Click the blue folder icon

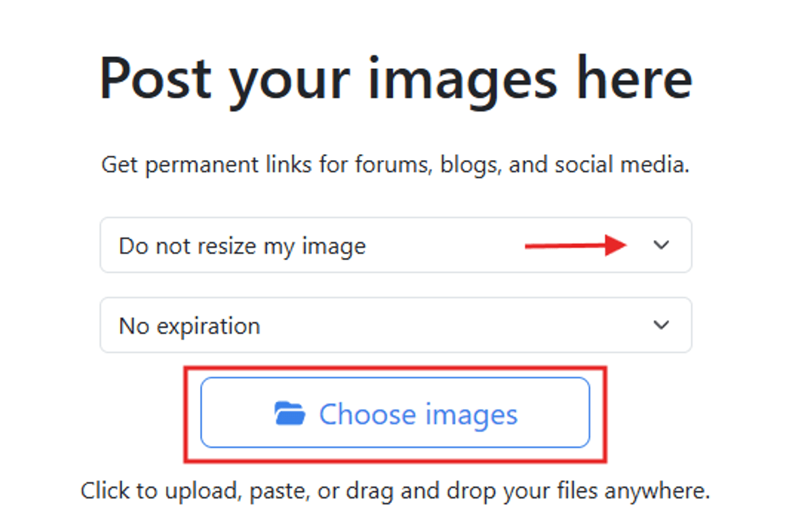(289, 414)
